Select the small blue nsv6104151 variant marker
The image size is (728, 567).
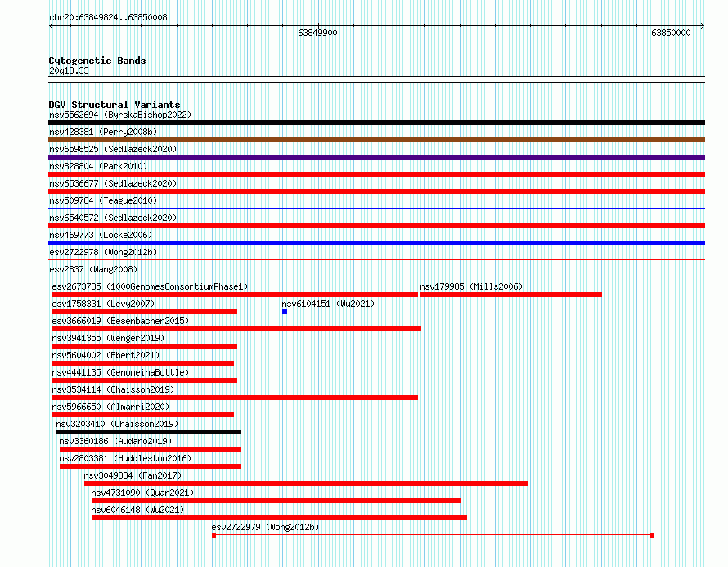285,312
